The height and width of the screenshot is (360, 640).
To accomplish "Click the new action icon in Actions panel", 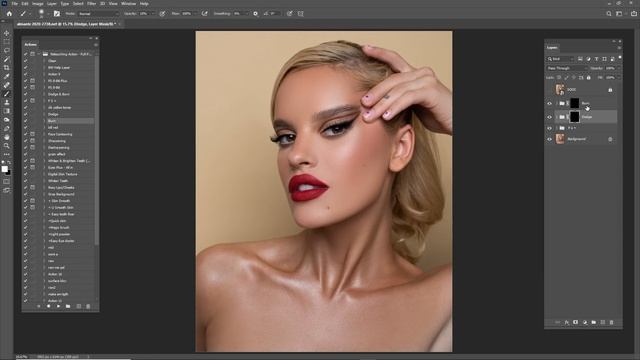I will click(x=78, y=306).
